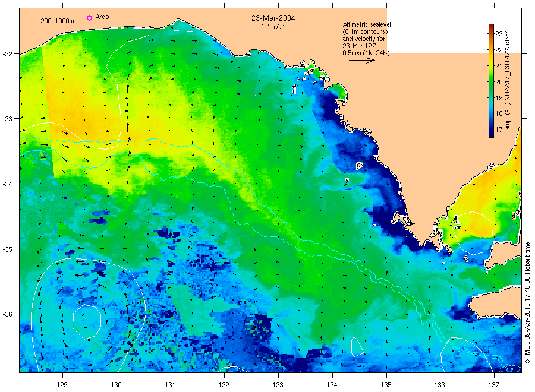The image size is (535, 392).
Task: Click the 0.5m/s (1kt 24h) scale text
Action: coord(366,53)
